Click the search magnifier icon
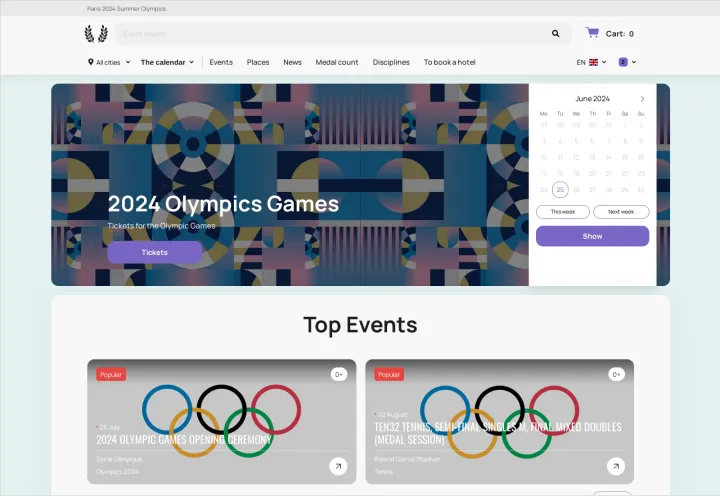This screenshot has width=720, height=496. tap(556, 34)
